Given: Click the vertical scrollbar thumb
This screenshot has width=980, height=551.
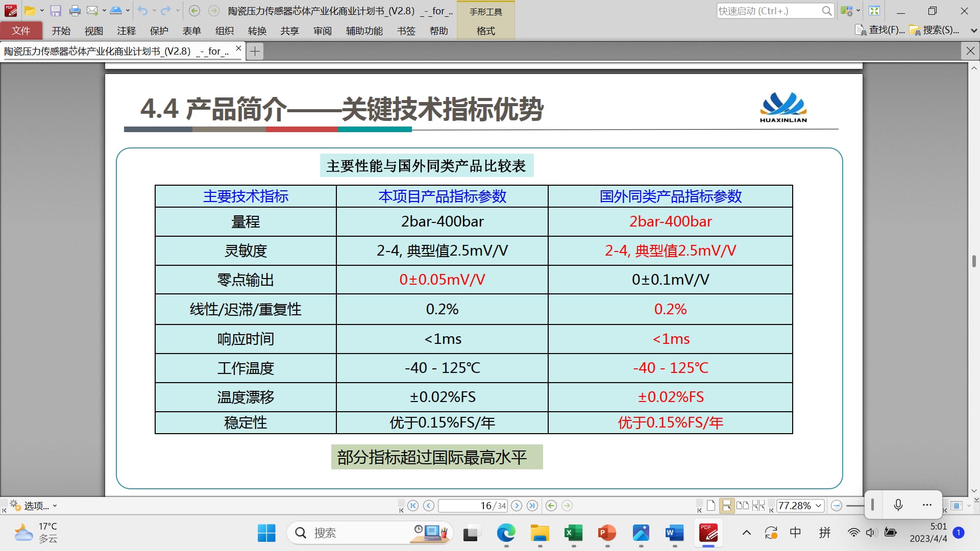Looking at the screenshot, I should tap(974, 261).
